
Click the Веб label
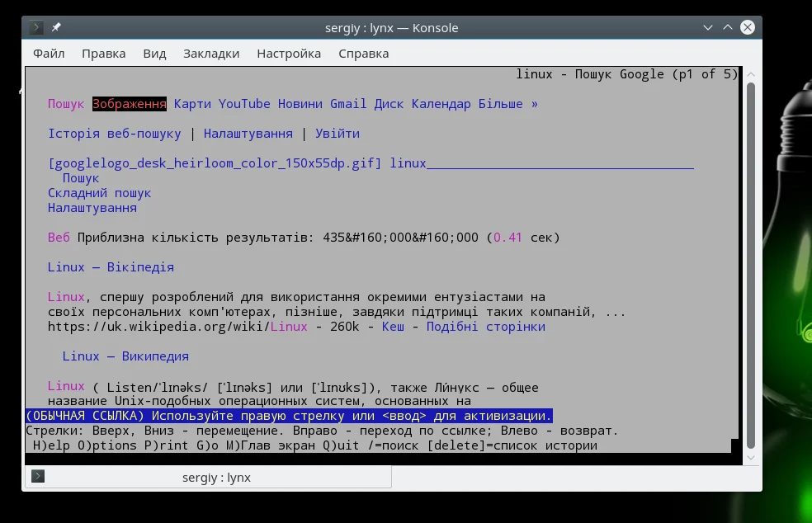(x=59, y=238)
